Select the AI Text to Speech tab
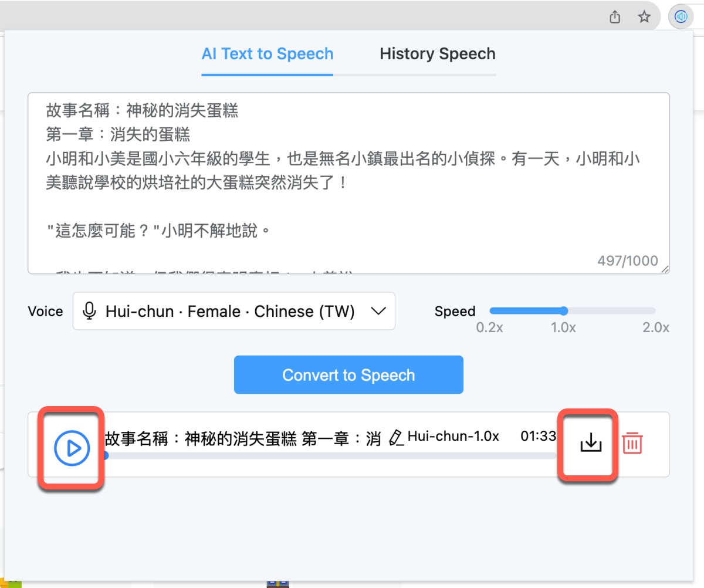This screenshot has width=704, height=588. click(x=267, y=54)
